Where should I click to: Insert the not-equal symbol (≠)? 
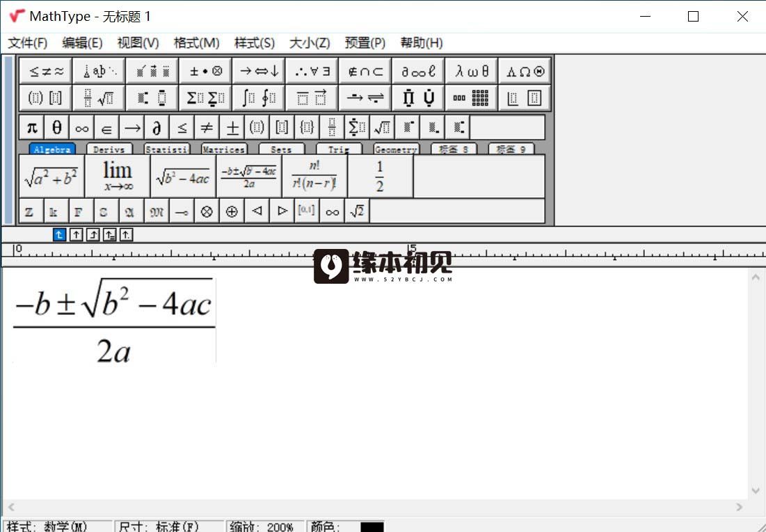(207, 128)
